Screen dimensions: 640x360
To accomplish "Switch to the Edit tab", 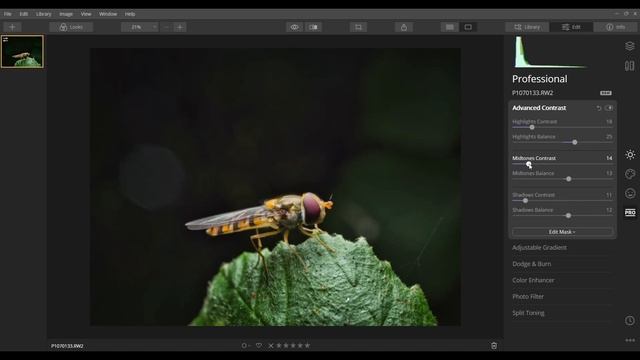I will pos(571,27).
